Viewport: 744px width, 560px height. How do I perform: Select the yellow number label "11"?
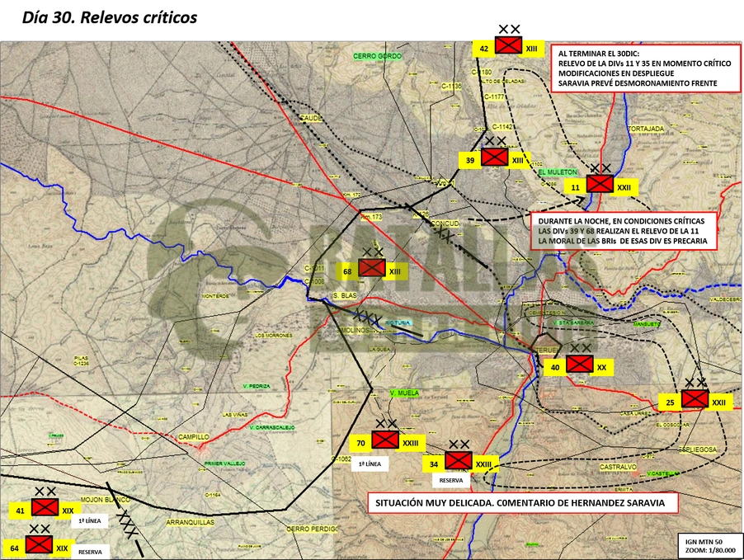coord(575,187)
